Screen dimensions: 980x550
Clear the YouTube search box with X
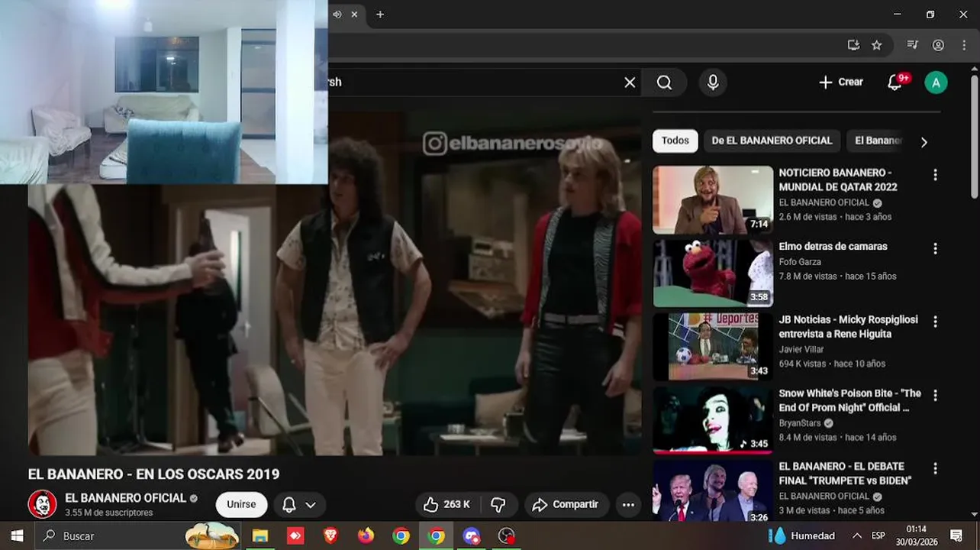(x=630, y=82)
